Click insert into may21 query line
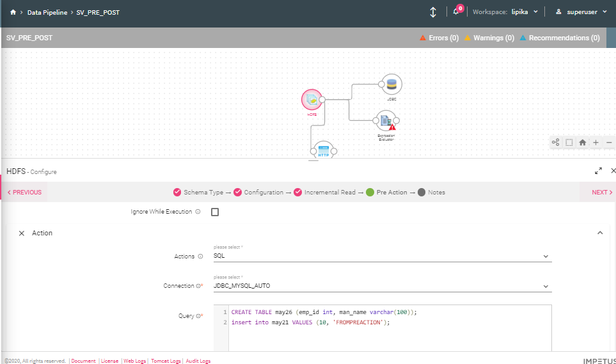This screenshot has height=364, width=616. click(310, 322)
